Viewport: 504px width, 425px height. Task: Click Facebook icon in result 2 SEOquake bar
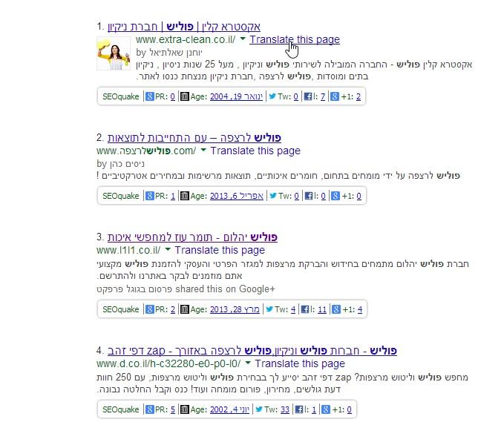pos(309,196)
